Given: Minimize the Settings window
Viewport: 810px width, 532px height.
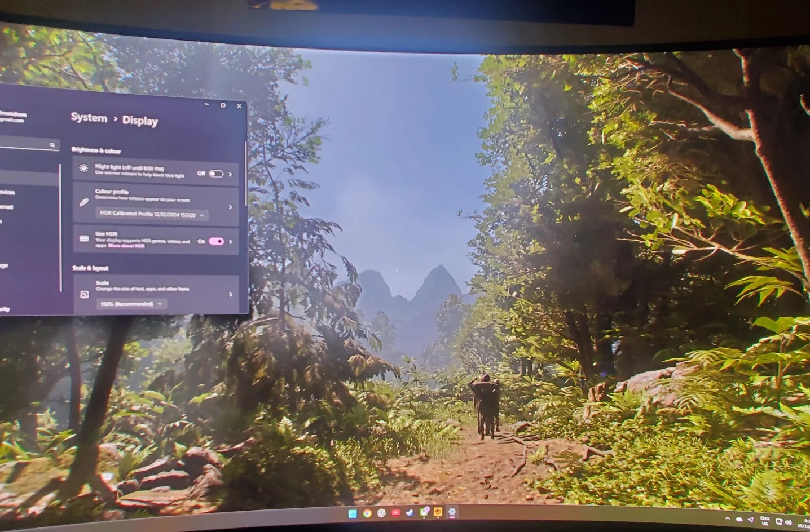Looking at the screenshot, I should click(x=208, y=105).
